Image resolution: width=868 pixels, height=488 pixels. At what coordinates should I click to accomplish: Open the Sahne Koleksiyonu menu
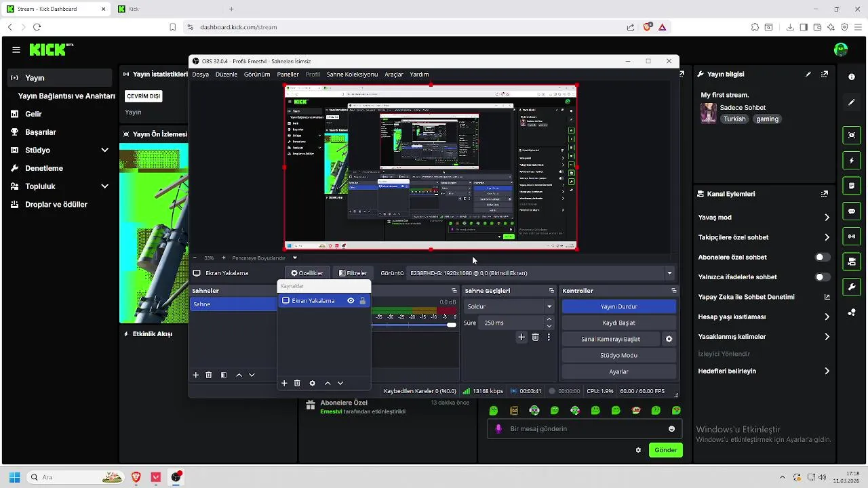click(352, 75)
